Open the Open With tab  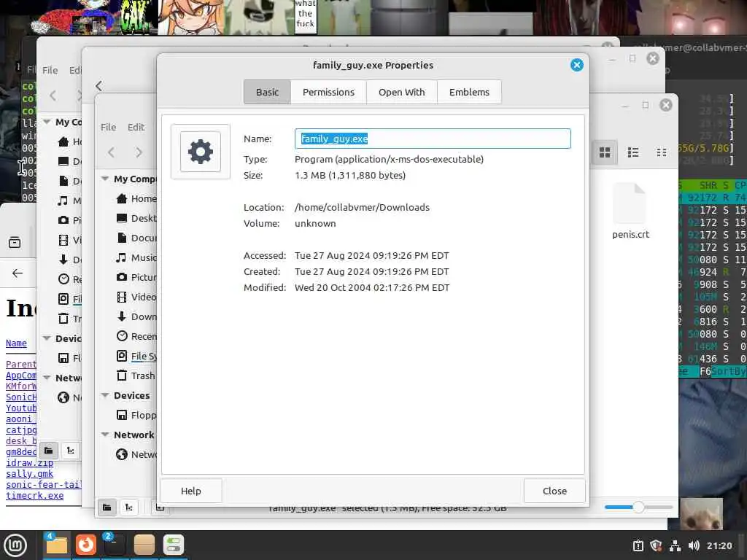click(402, 92)
